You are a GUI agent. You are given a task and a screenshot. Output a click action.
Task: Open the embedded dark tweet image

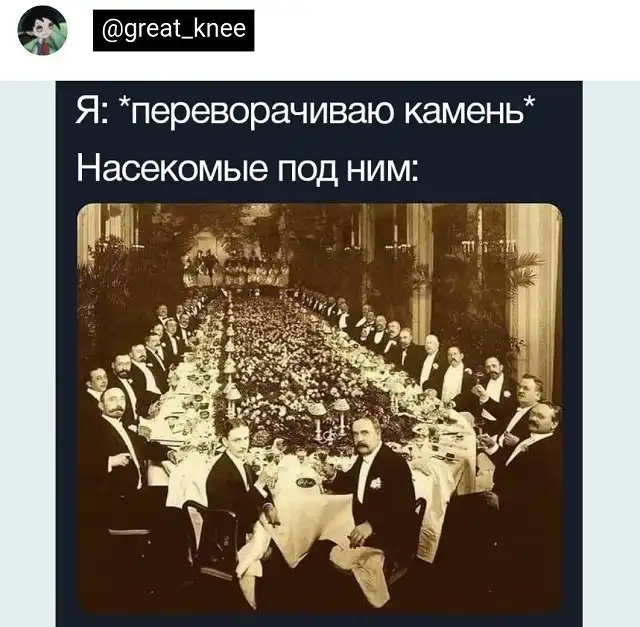click(x=319, y=354)
